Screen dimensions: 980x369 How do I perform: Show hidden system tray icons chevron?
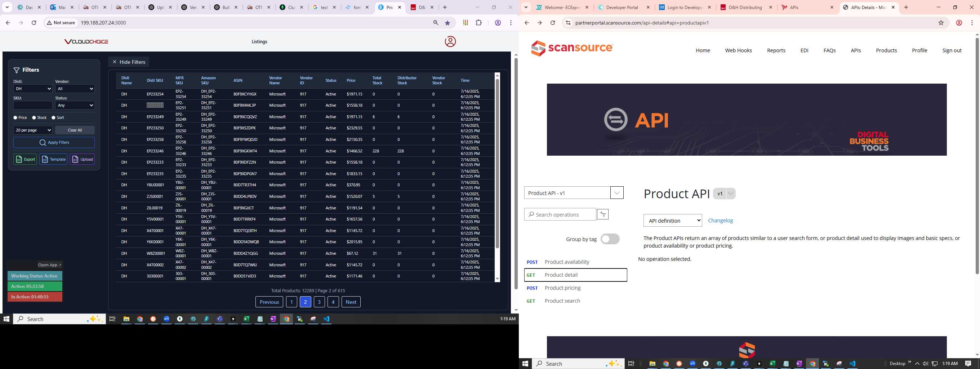pos(917,364)
